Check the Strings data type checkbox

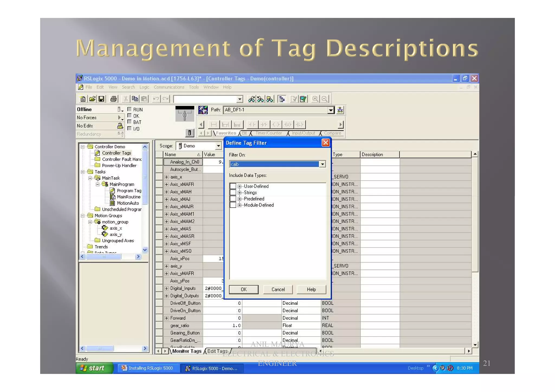(233, 192)
